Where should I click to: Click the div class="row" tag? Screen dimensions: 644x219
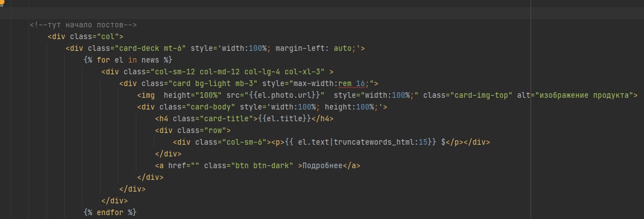[193, 131]
